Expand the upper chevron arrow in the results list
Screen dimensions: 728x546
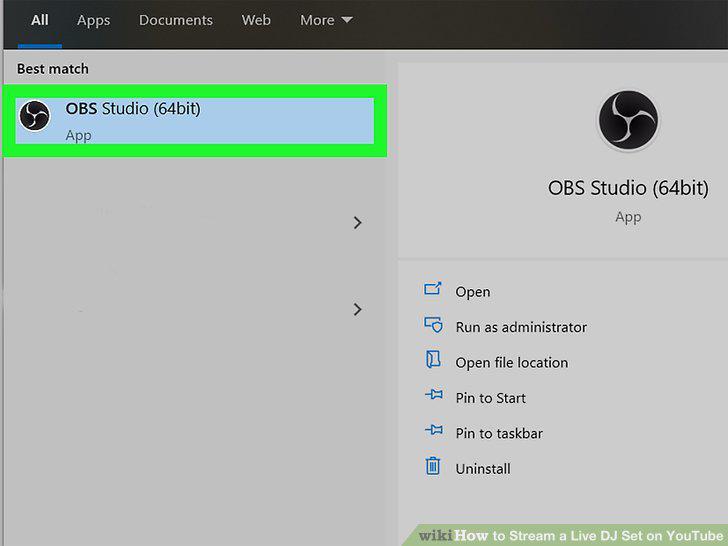(357, 223)
